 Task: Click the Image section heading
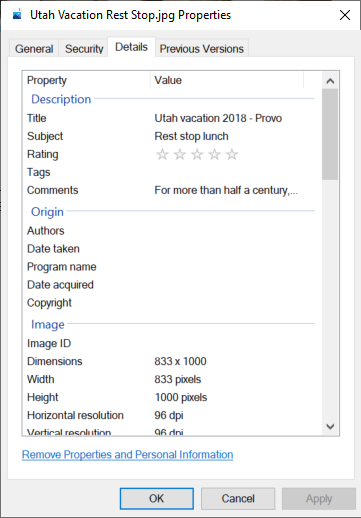tap(48, 324)
